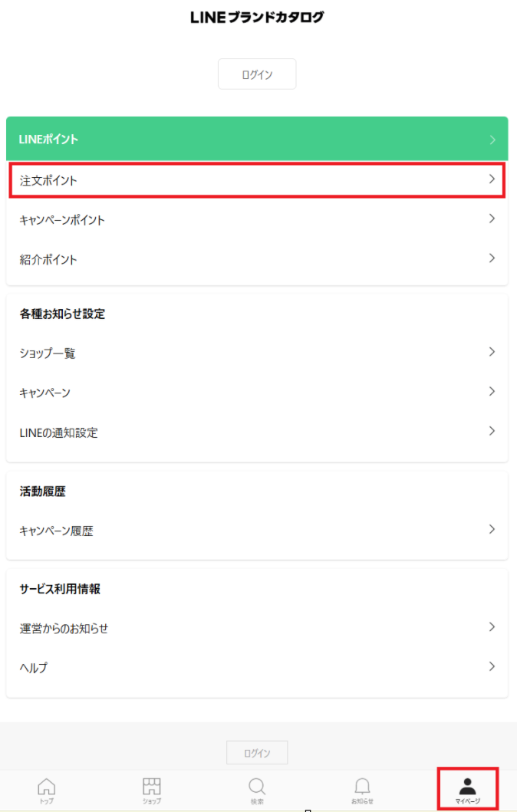Select the マイページ person icon

[x=467, y=786]
